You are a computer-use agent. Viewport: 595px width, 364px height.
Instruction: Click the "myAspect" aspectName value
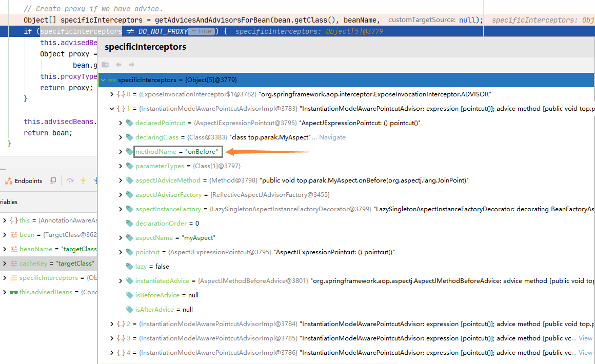click(199, 238)
